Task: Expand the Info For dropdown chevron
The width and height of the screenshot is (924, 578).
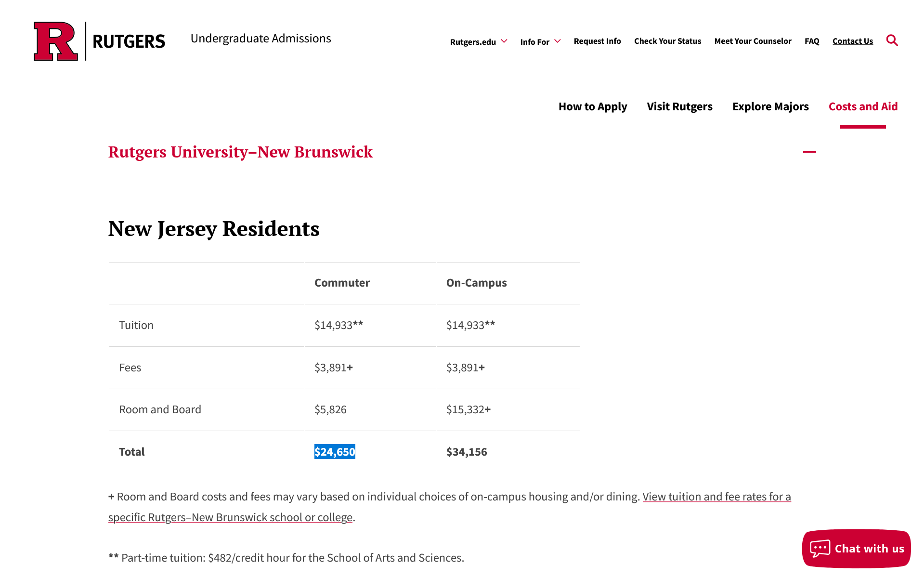Action: tap(558, 41)
